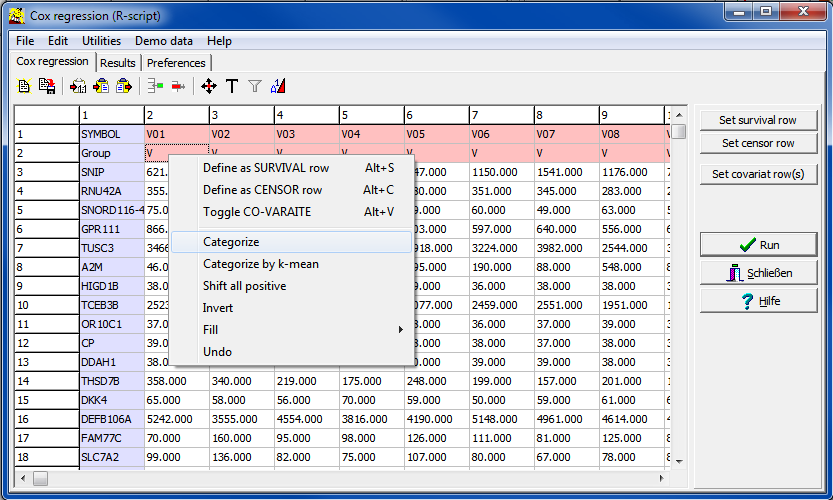
Task: Select the Group cell in row 2
Action: 112,153
